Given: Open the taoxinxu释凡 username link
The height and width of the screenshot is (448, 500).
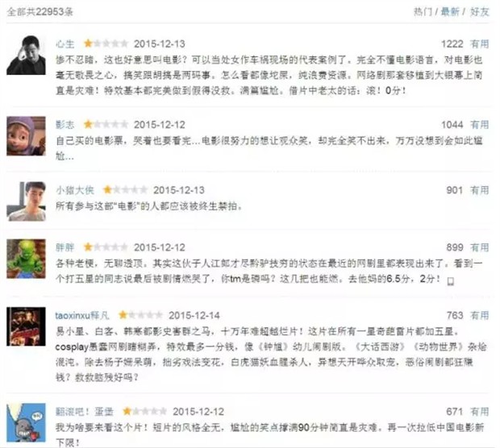Looking at the screenshot, I should click(82, 315).
